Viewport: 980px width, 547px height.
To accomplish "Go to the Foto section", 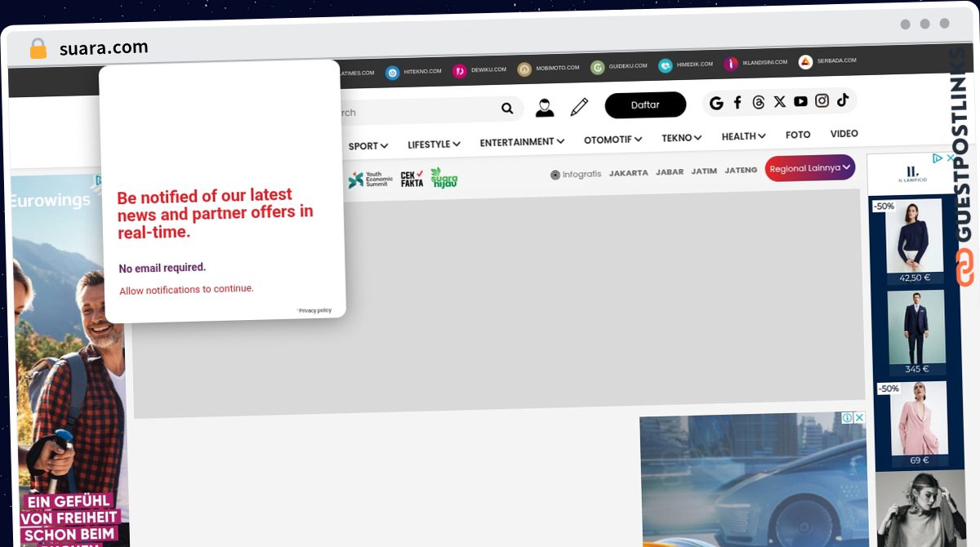I will click(x=798, y=135).
